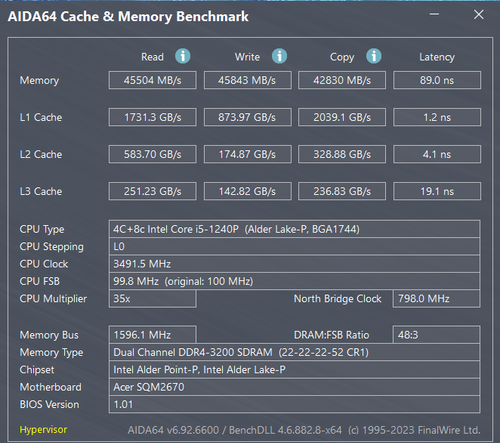The height and width of the screenshot is (443, 500).
Task: Click the info icon next to Copy
Action: [374, 56]
